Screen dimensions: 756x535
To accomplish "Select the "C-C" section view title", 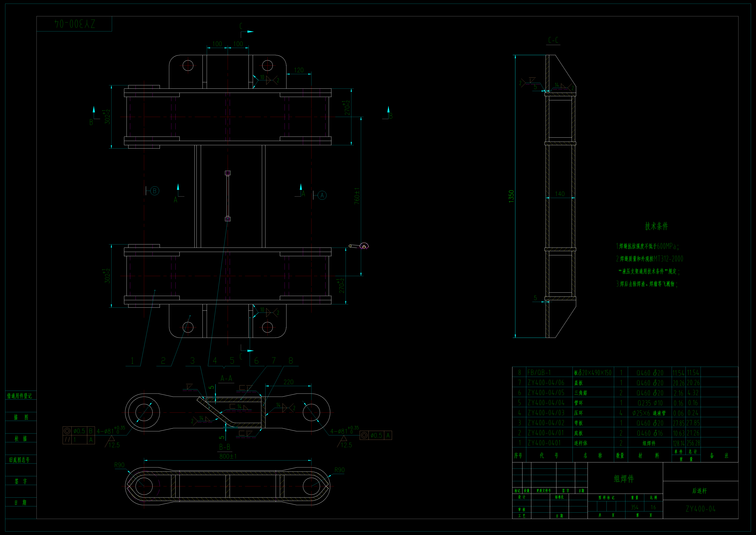I will click(x=553, y=40).
